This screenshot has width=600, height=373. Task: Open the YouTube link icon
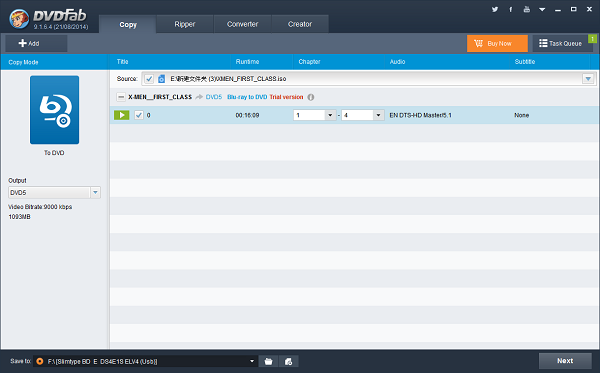tap(527, 9)
